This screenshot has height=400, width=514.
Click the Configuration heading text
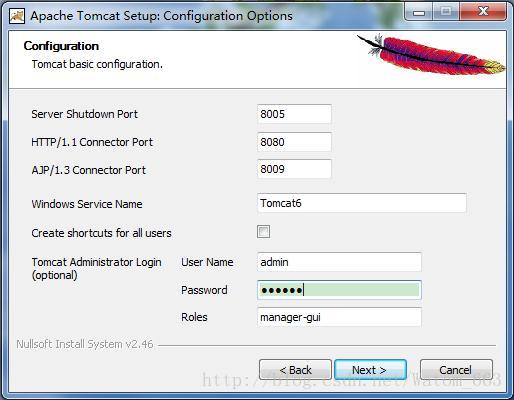pos(61,46)
